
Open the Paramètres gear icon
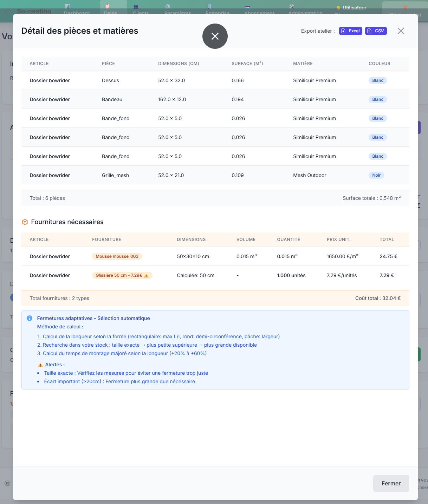point(168,6)
